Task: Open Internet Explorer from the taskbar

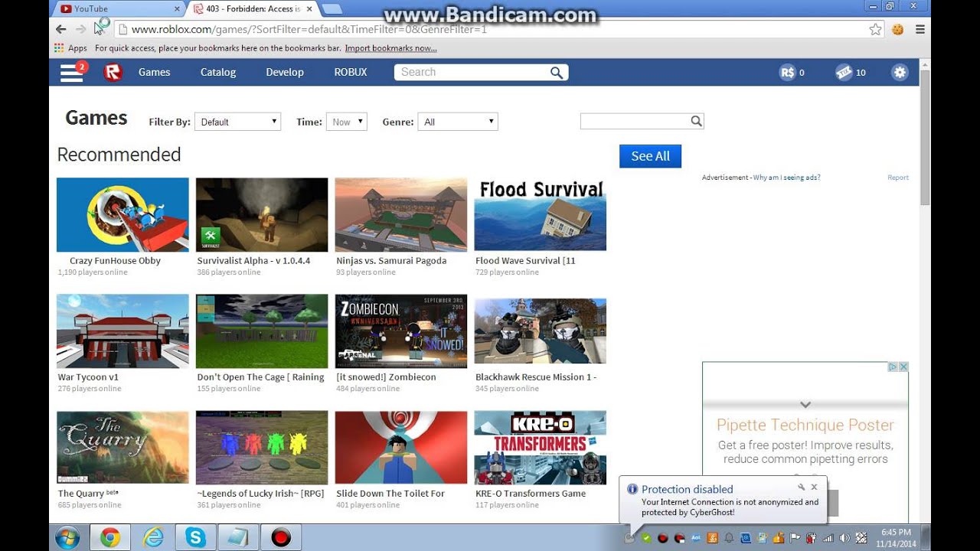Action: coord(153,538)
